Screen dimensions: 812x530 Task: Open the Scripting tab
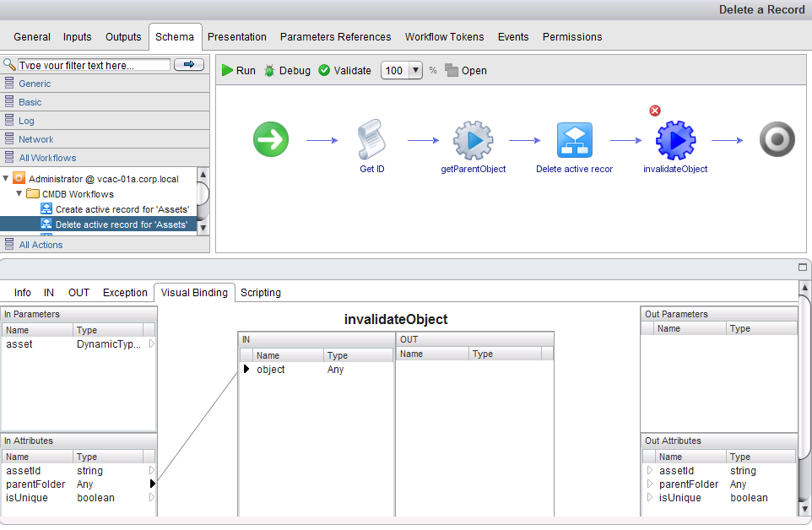click(261, 293)
